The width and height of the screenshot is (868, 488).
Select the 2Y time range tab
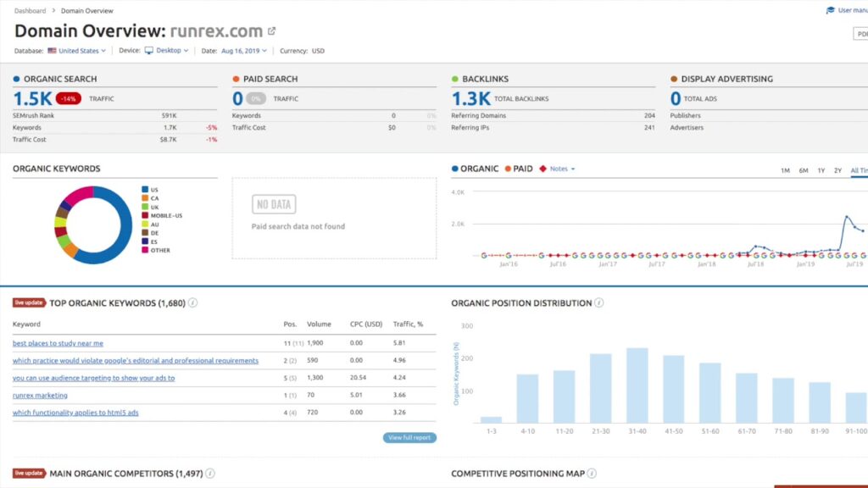click(x=837, y=170)
